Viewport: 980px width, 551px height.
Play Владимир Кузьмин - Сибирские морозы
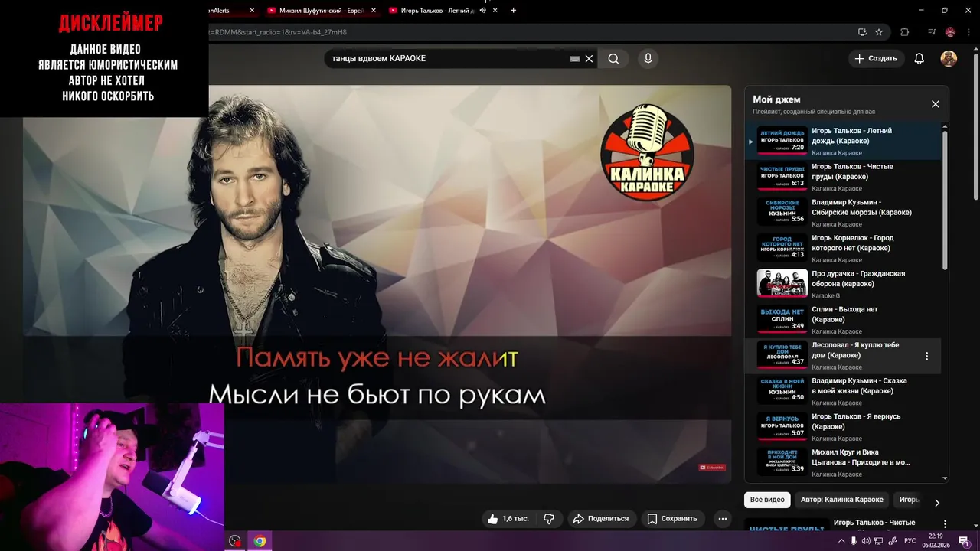pos(842,213)
